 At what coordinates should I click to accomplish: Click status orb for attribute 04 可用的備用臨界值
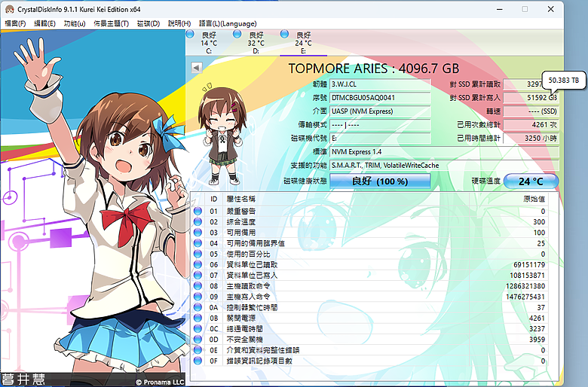tap(198, 243)
